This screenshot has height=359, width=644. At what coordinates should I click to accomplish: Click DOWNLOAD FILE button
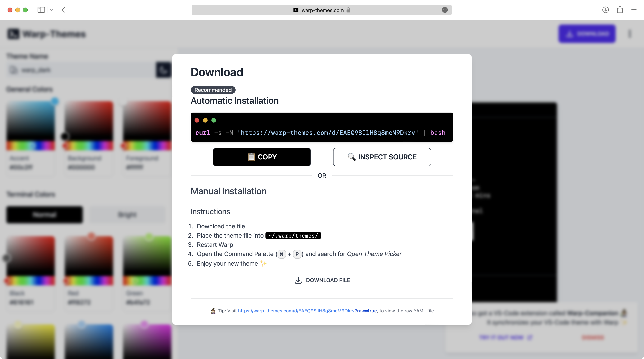[322, 280]
